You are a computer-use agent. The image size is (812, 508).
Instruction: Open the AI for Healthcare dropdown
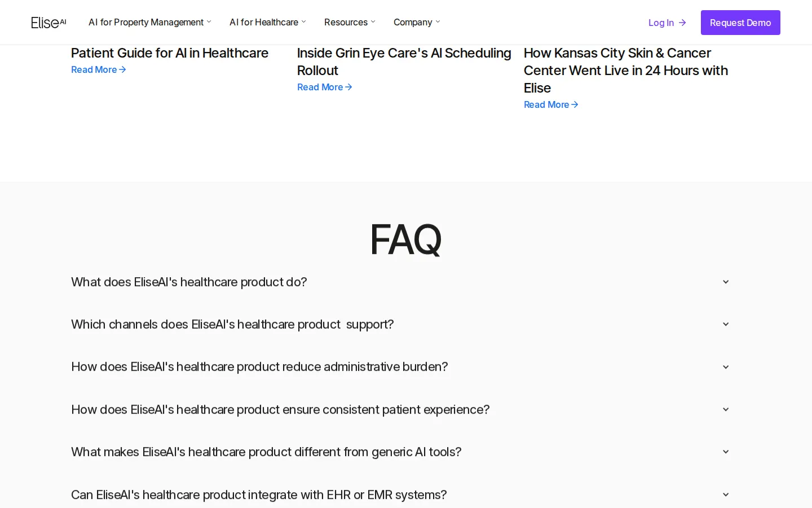click(267, 22)
